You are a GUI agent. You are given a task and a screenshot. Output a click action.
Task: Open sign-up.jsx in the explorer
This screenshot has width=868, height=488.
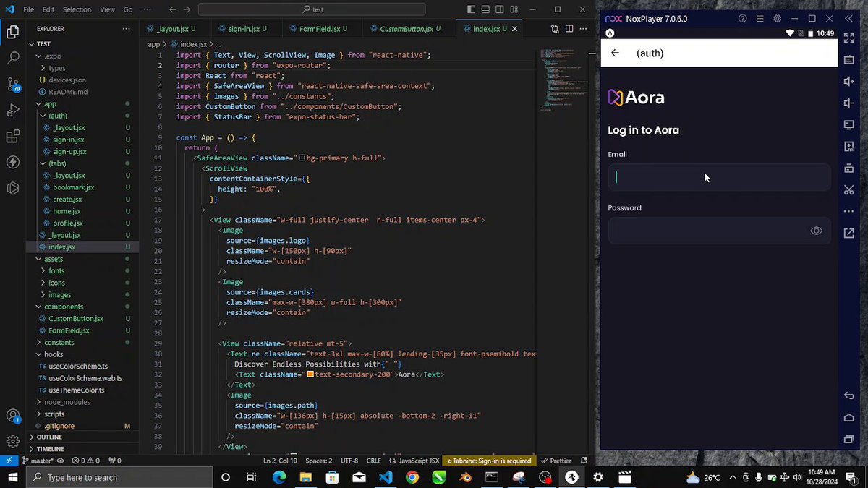click(x=68, y=151)
